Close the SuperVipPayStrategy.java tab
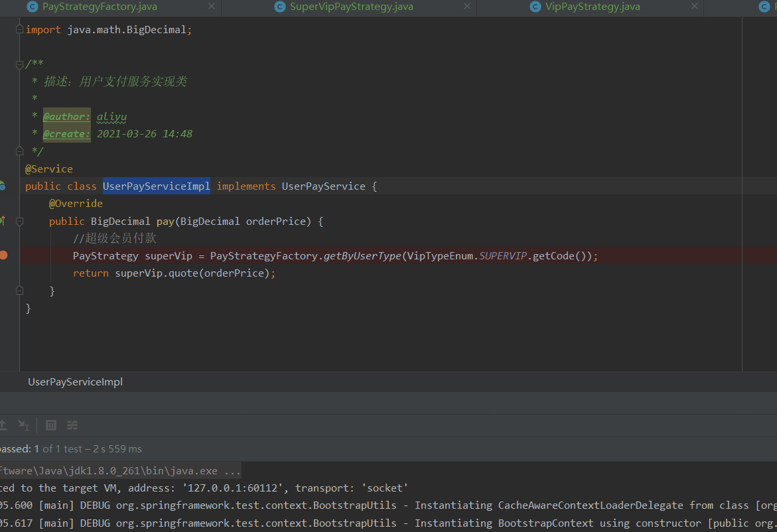Screen dimensions: 777x532 (x=466, y=6)
